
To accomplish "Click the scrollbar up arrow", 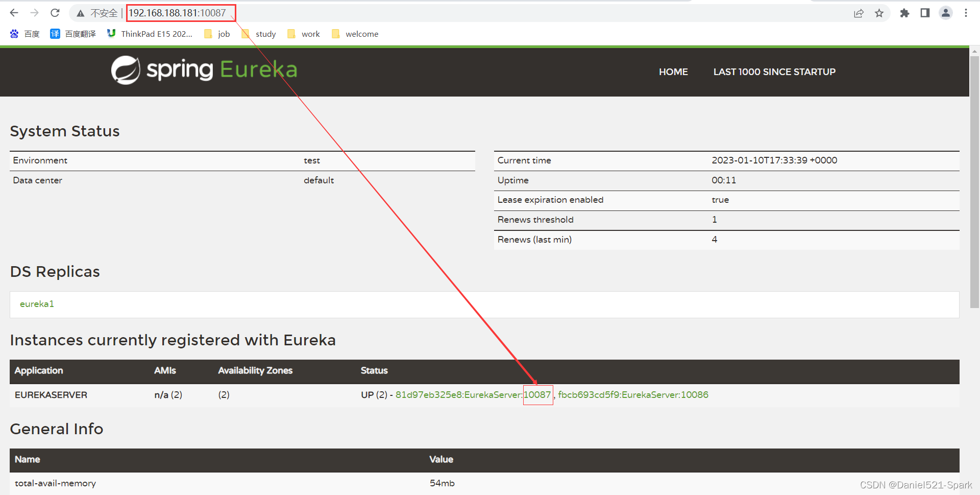I will coord(974,51).
